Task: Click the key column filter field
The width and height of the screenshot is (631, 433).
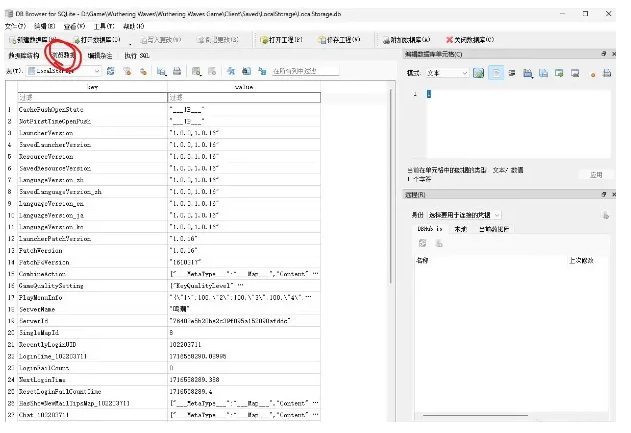Action: click(x=93, y=97)
